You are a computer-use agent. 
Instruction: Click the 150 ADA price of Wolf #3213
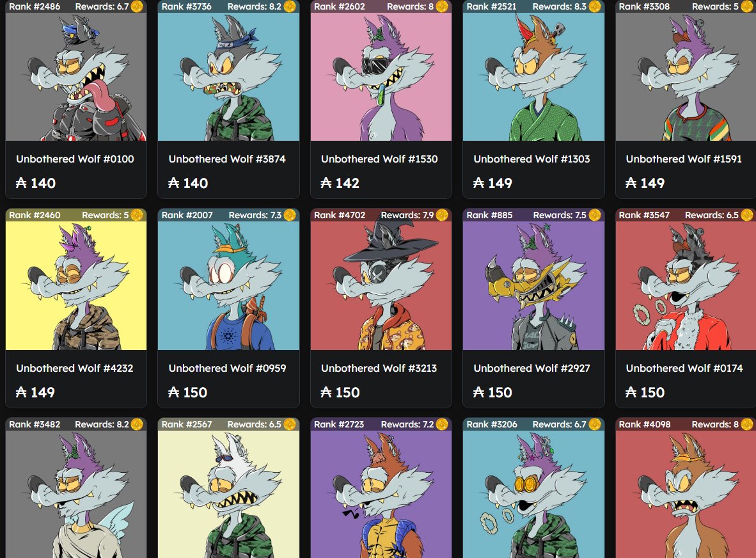[340, 392]
